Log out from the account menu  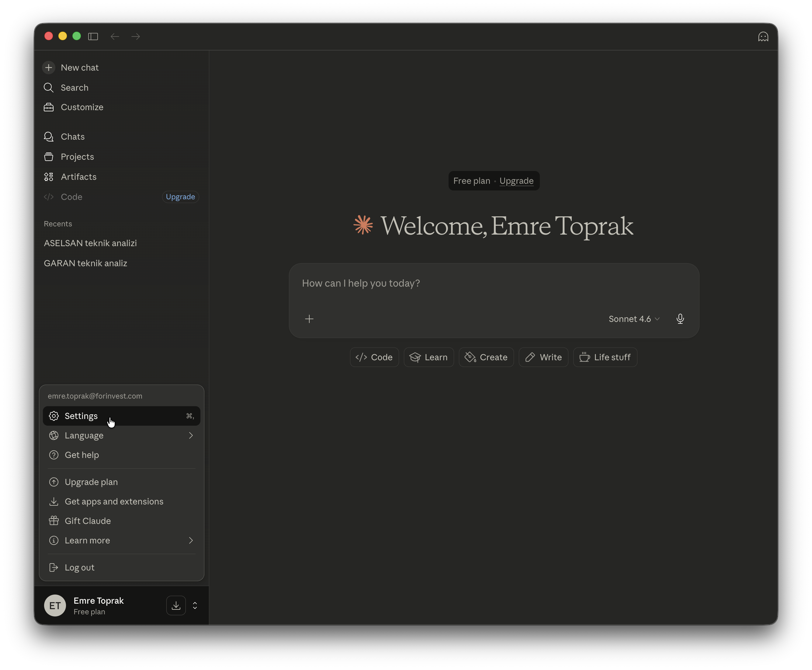[121, 568]
